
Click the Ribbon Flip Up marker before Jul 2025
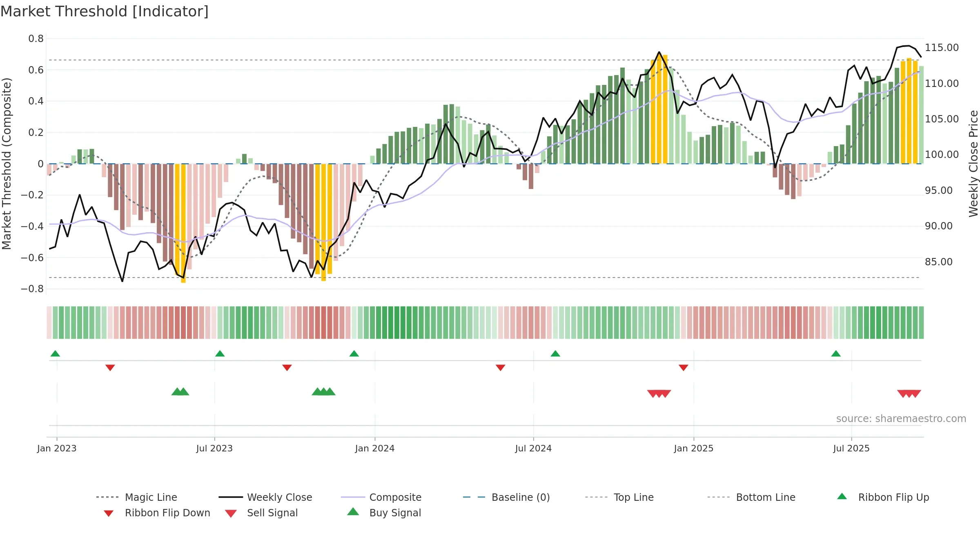click(x=836, y=353)
